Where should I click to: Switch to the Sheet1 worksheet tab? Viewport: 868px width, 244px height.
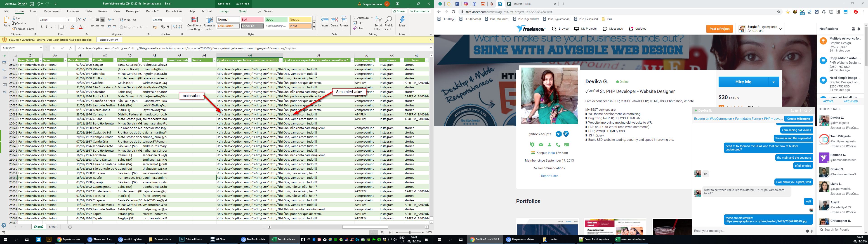pos(53,227)
